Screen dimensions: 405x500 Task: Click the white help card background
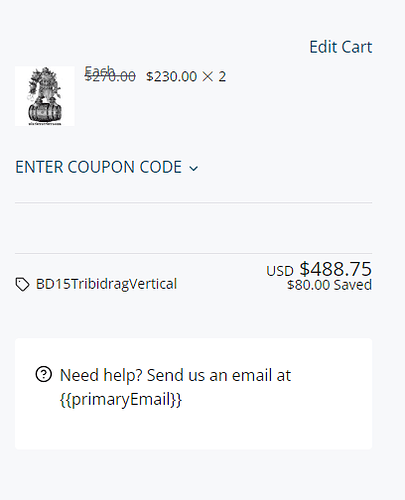pyautogui.click(x=193, y=394)
